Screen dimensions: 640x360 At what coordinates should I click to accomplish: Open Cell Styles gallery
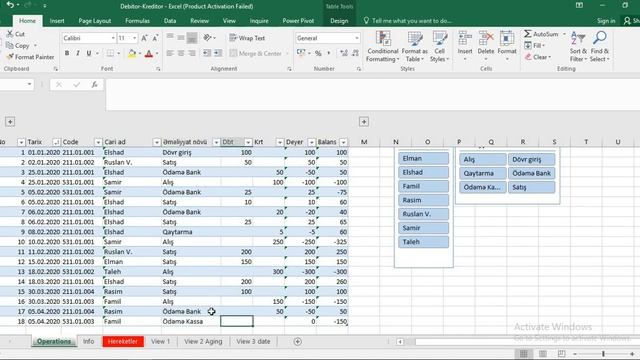pyautogui.click(x=439, y=47)
